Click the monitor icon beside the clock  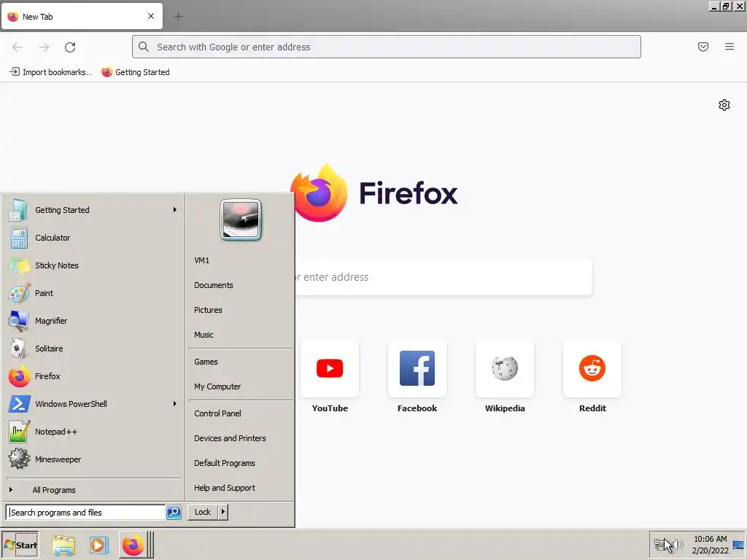[x=738, y=545]
